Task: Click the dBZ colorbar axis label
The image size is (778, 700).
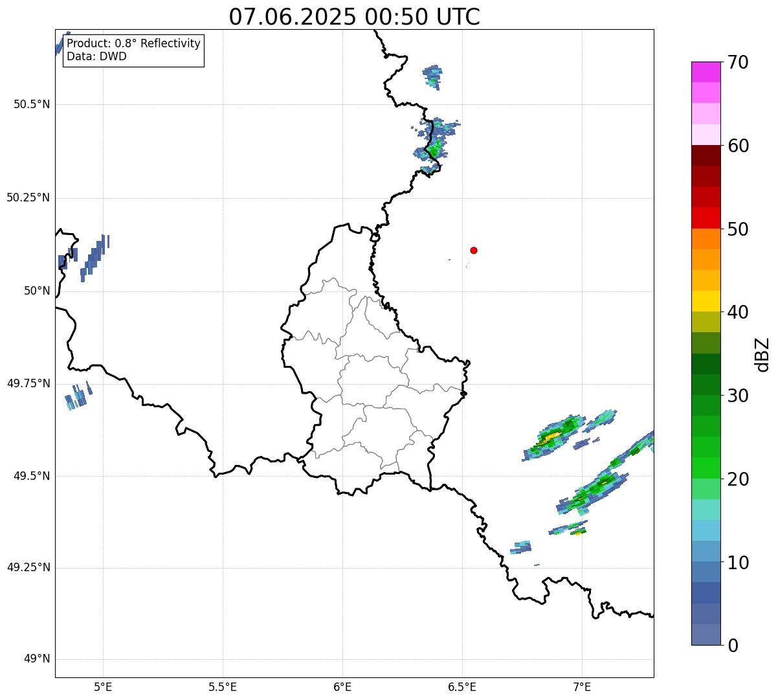Action: 762,354
